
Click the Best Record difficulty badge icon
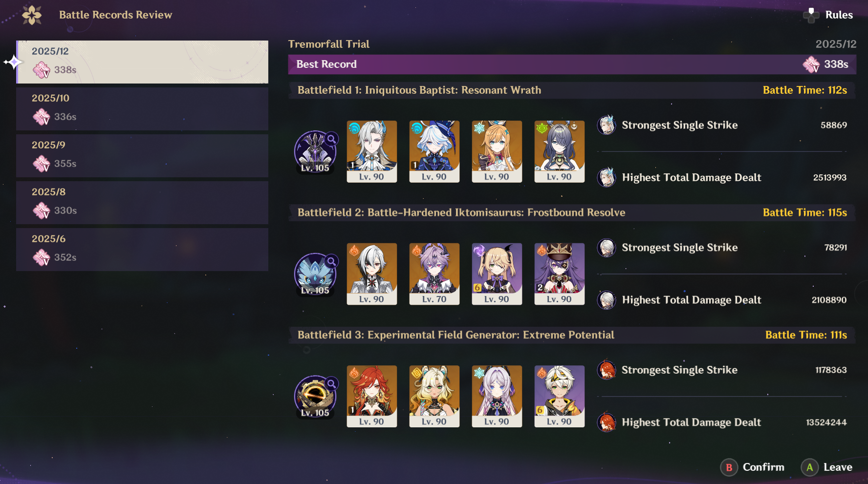[811, 64]
